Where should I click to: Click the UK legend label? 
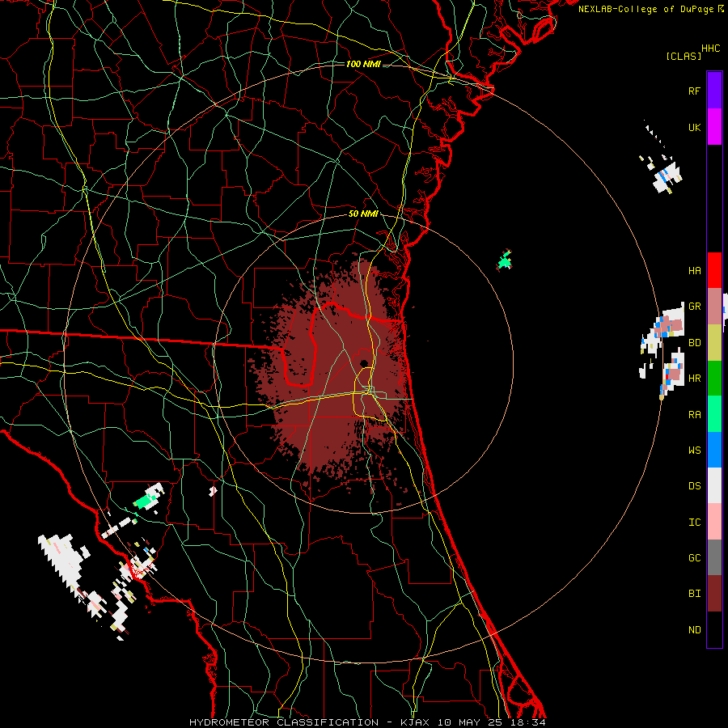click(694, 127)
